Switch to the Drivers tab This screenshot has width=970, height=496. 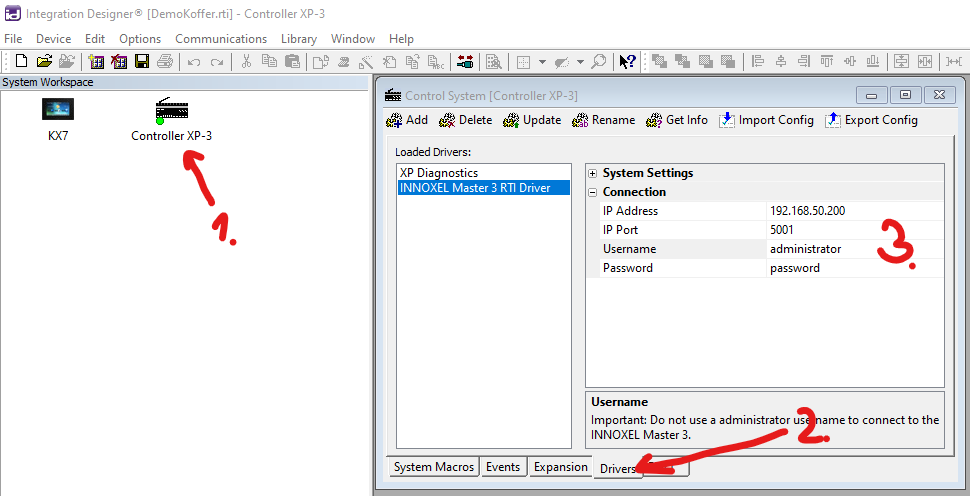(618, 468)
